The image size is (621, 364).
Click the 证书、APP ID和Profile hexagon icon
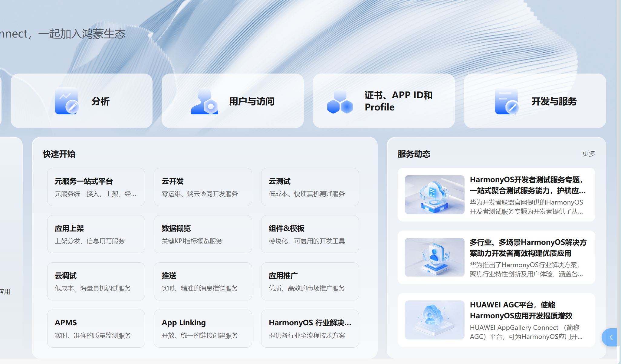pos(340,101)
